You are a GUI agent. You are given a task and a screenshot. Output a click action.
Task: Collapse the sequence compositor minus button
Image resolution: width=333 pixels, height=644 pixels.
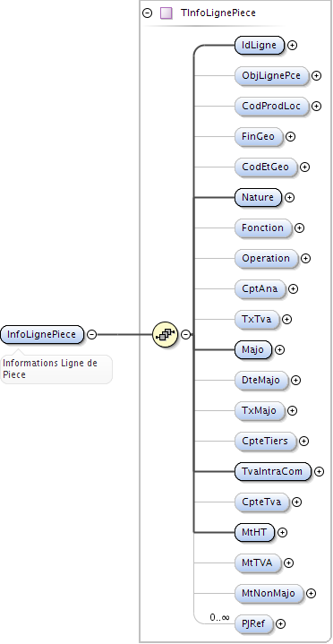coord(186,335)
